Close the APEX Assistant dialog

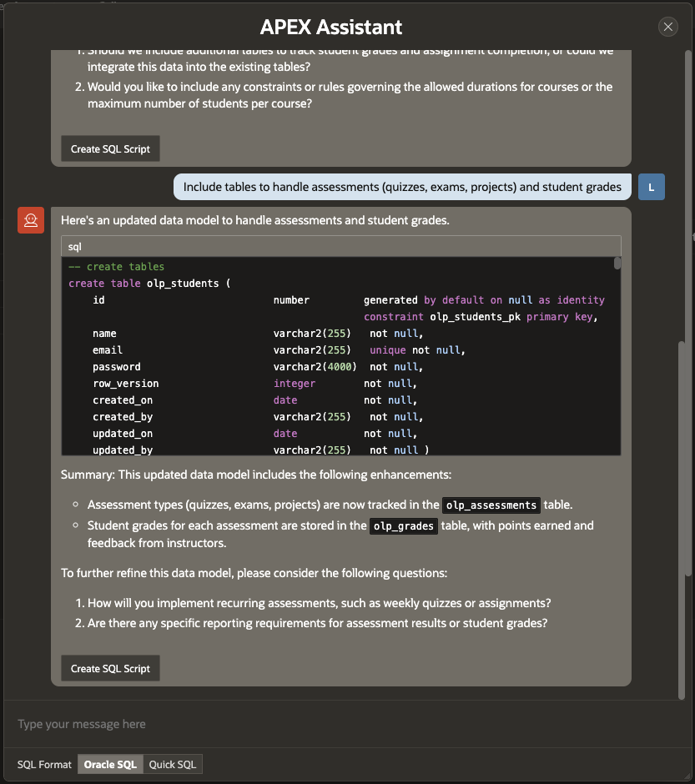coord(668,27)
